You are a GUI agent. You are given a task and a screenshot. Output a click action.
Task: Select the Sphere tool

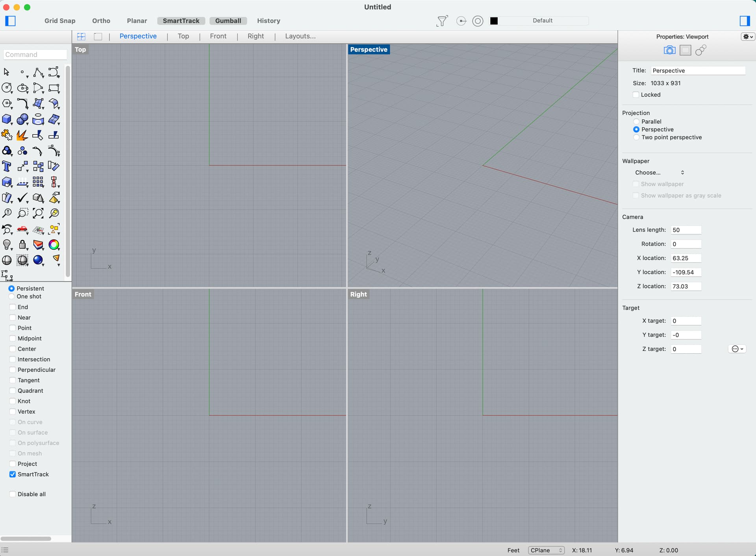[x=22, y=119]
